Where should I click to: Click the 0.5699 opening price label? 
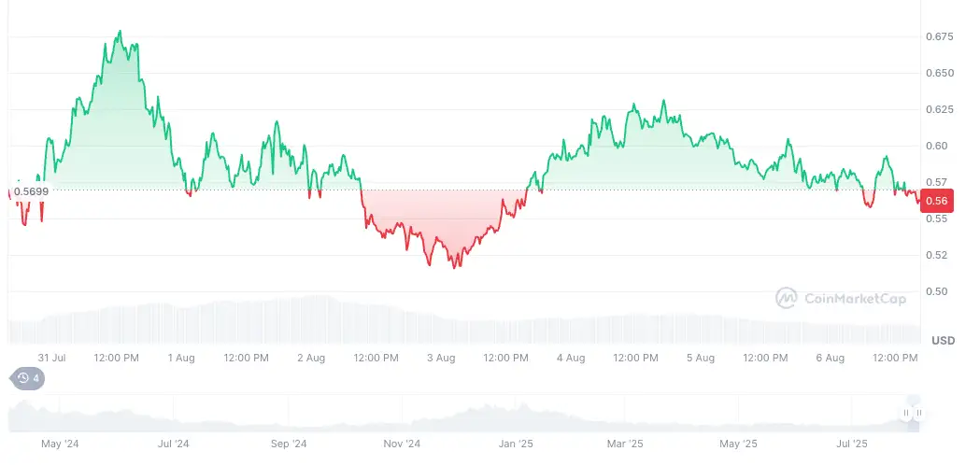coord(31,190)
